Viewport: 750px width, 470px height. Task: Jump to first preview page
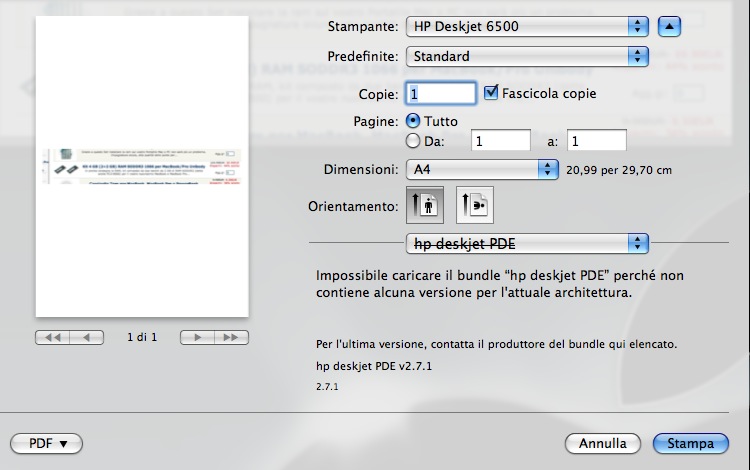52,338
